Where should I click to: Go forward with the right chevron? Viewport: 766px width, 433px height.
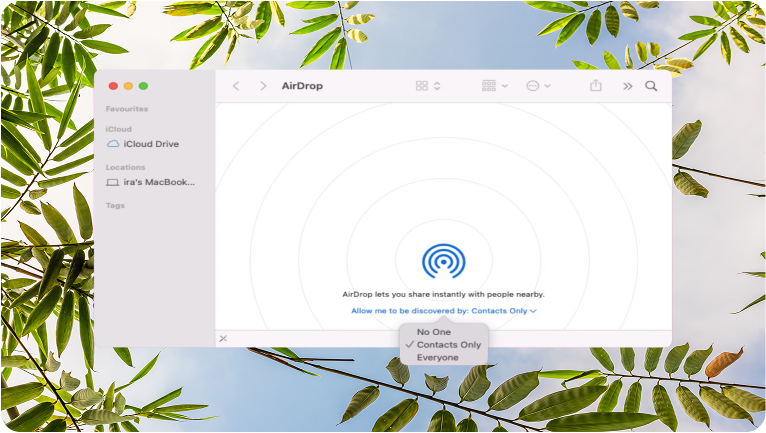click(x=263, y=86)
